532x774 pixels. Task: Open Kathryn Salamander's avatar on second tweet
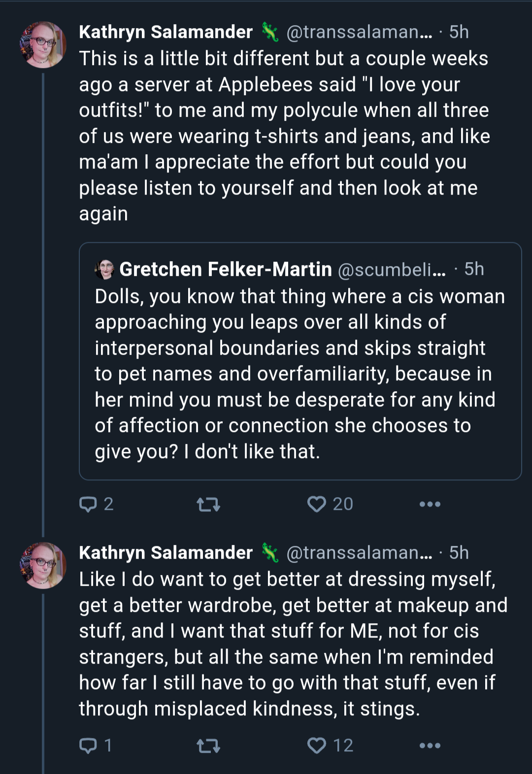[x=43, y=566]
